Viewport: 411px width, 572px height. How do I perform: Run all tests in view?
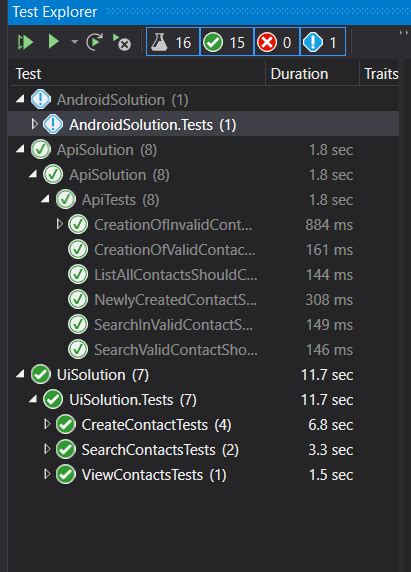pyautogui.click(x=25, y=42)
